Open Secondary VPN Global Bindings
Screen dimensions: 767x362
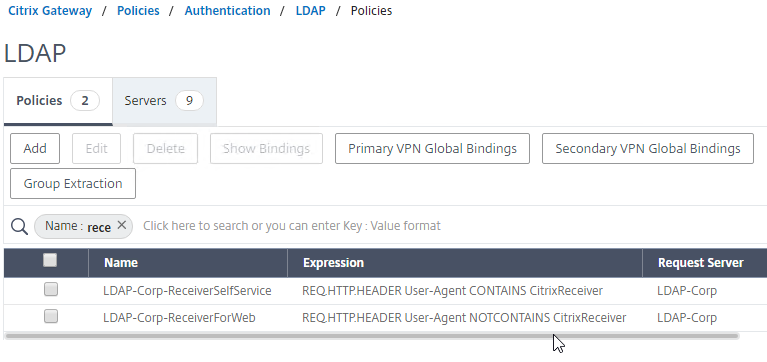coord(648,148)
